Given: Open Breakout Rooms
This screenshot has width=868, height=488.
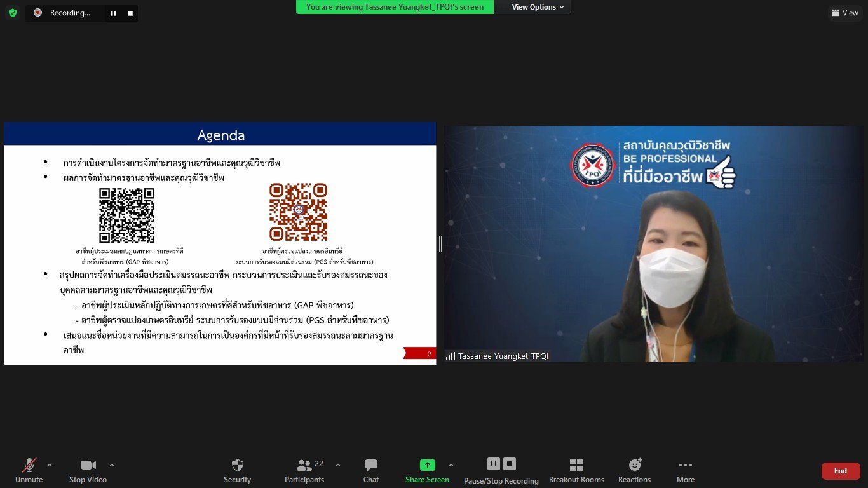Looking at the screenshot, I should tap(576, 471).
